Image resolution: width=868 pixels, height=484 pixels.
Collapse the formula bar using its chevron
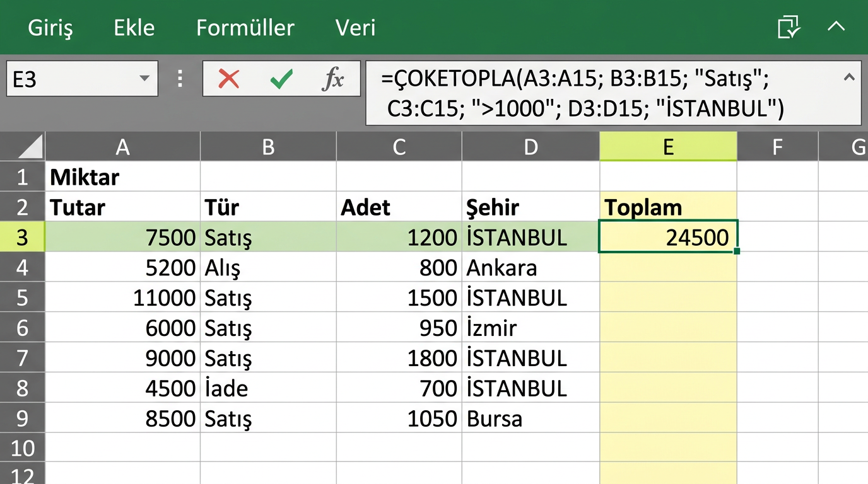[849, 78]
